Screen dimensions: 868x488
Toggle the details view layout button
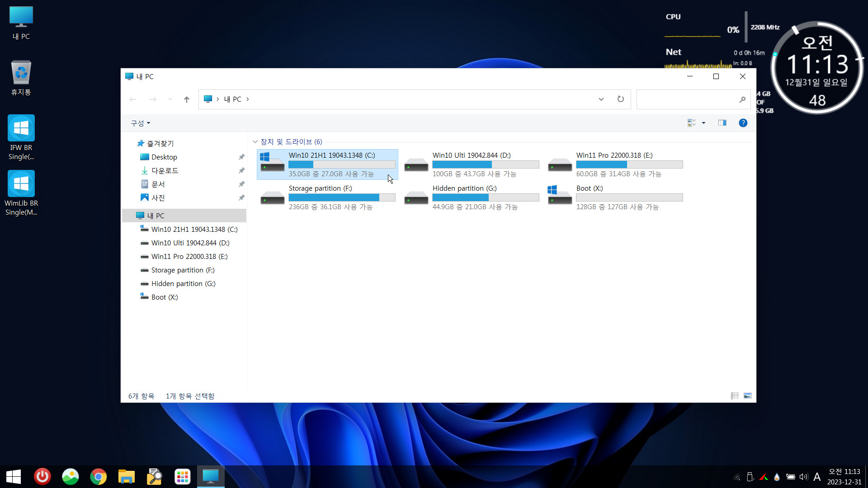click(735, 396)
